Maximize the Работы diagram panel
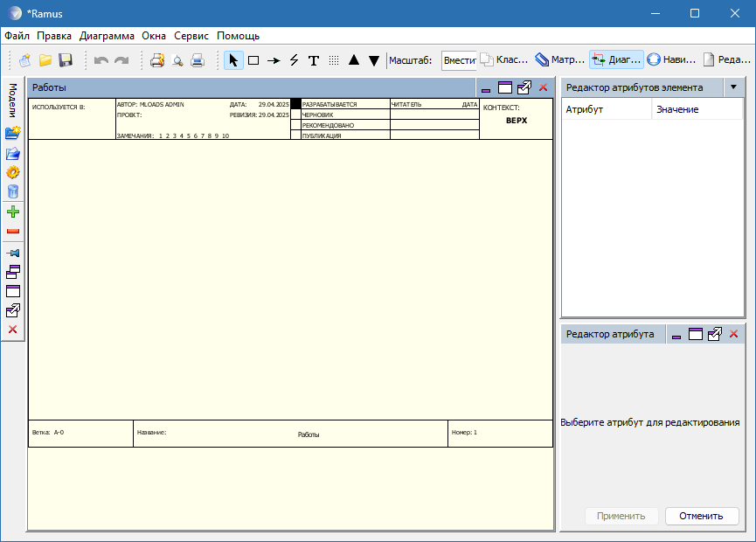Viewport: 756px width, 542px height. (505, 87)
